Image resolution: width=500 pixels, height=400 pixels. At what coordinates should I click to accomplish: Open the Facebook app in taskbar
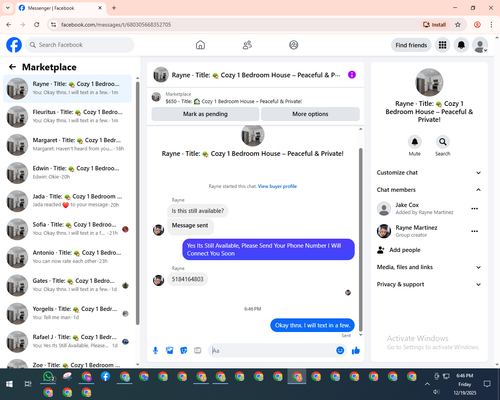click(x=105, y=377)
